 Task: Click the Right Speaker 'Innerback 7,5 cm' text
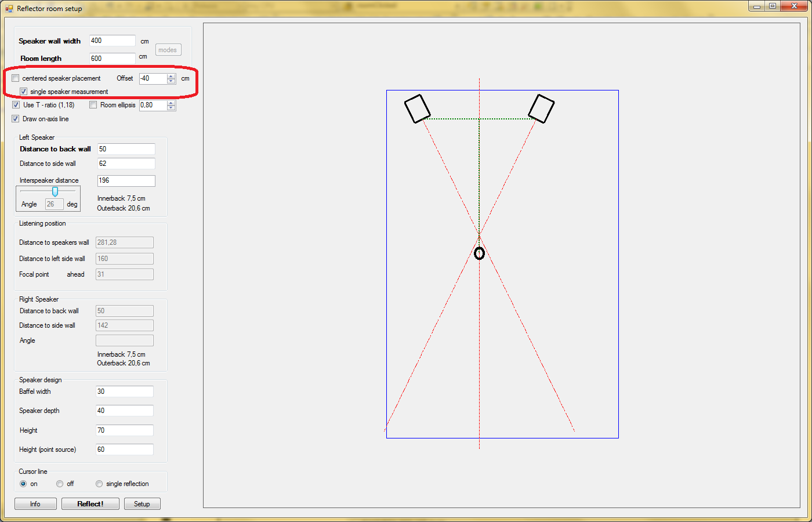[x=121, y=354]
